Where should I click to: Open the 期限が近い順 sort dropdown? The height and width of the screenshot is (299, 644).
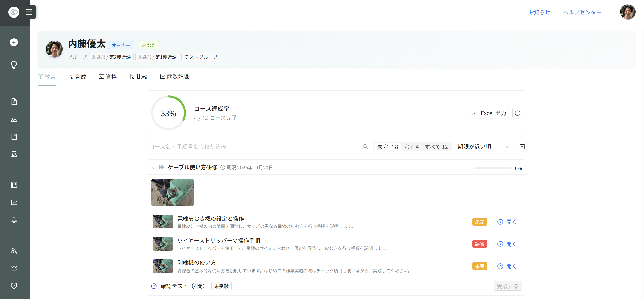tap(484, 146)
